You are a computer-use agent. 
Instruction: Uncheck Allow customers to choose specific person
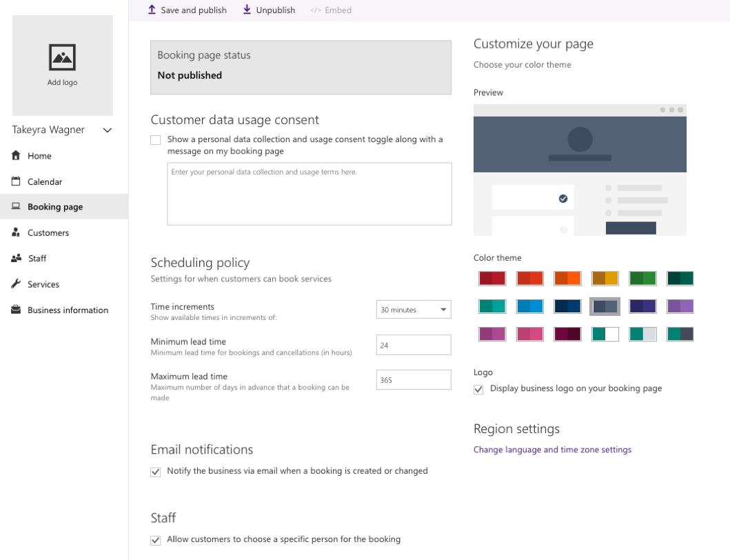tap(156, 539)
